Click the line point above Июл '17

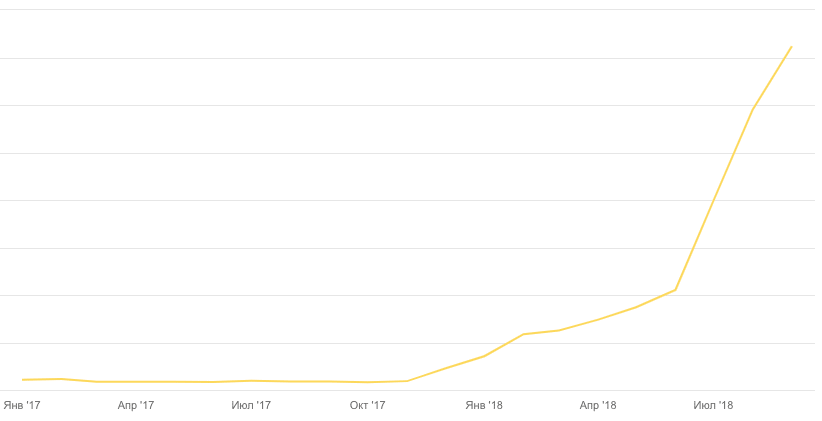[251, 381]
